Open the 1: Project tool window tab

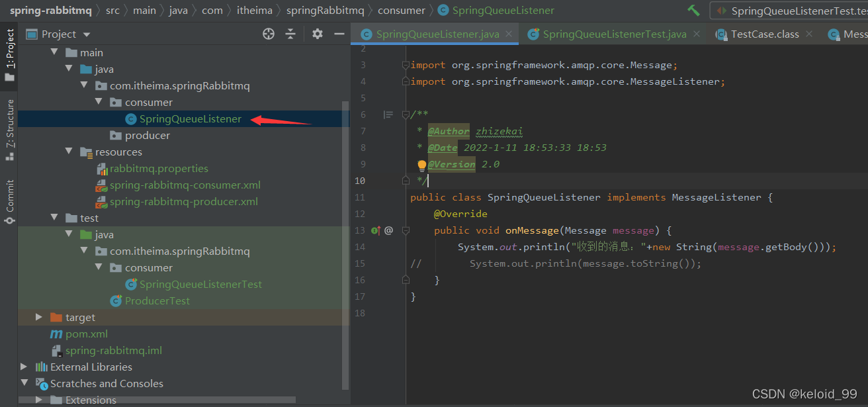(9, 54)
